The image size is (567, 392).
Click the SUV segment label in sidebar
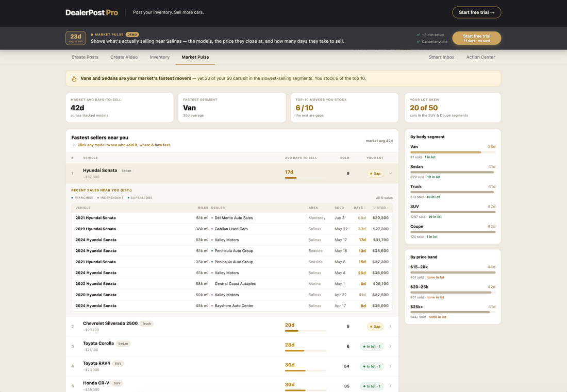tap(414, 207)
